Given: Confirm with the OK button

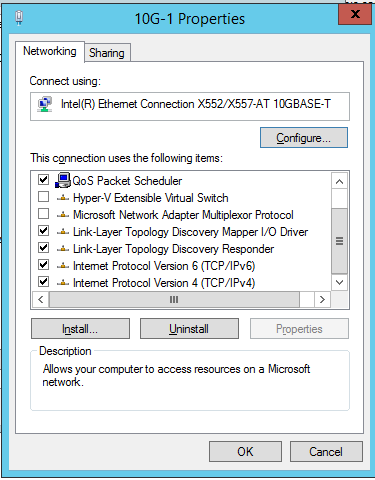Looking at the screenshot, I should coord(245,452).
